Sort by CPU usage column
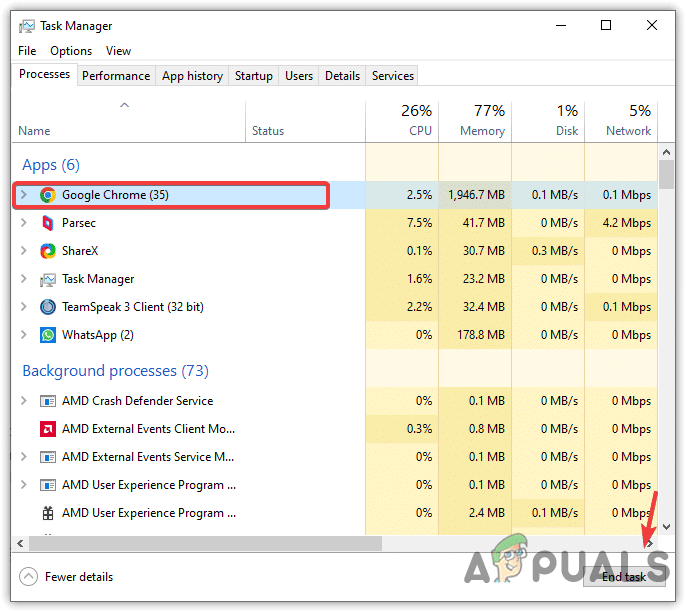686x612 pixels. coord(402,122)
